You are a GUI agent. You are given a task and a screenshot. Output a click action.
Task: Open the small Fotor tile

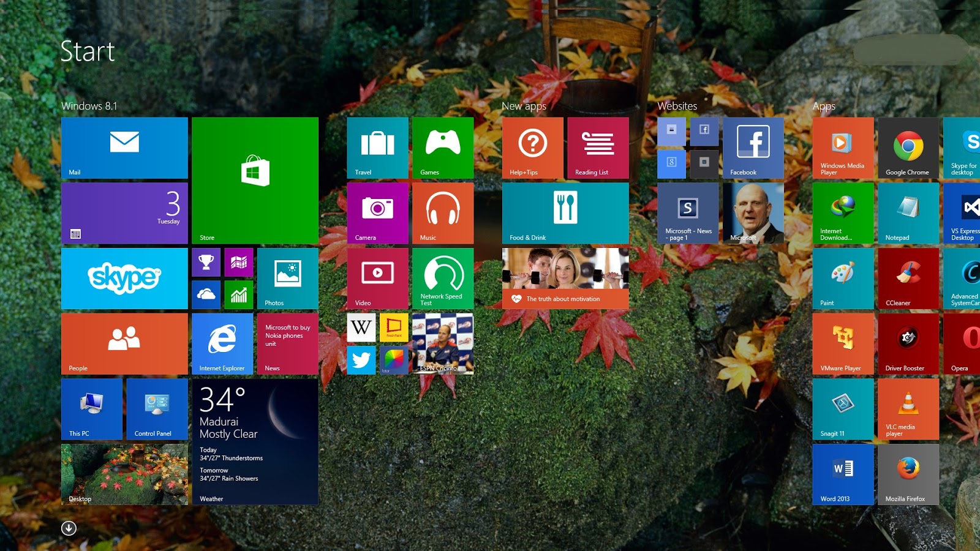(394, 360)
